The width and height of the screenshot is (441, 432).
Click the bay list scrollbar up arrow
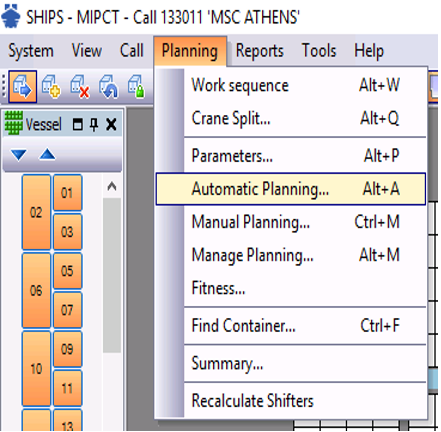(x=112, y=186)
